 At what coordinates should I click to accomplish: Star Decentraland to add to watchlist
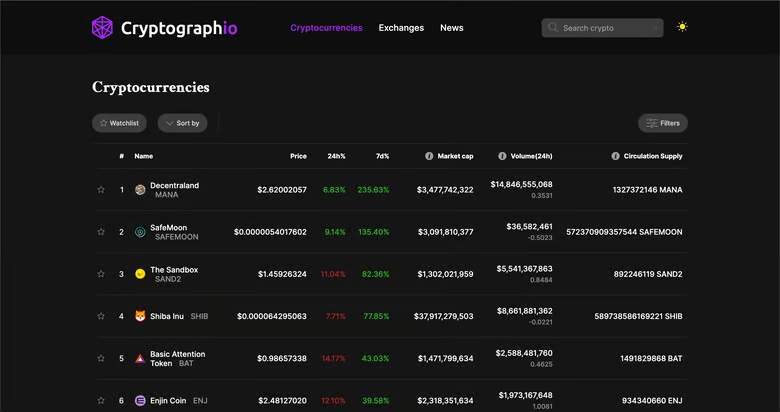[x=101, y=190]
